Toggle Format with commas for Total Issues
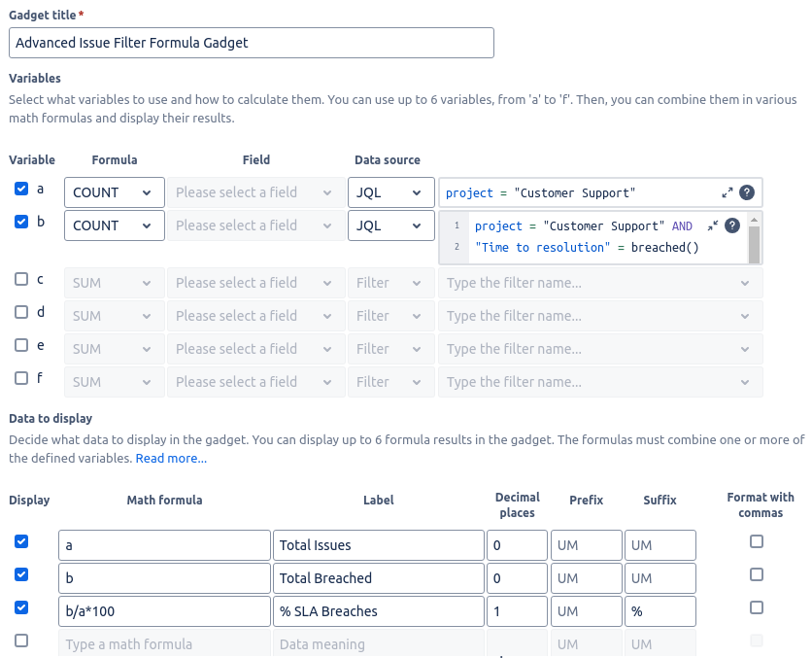This screenshot has height=658, width=812. point(757,541)
